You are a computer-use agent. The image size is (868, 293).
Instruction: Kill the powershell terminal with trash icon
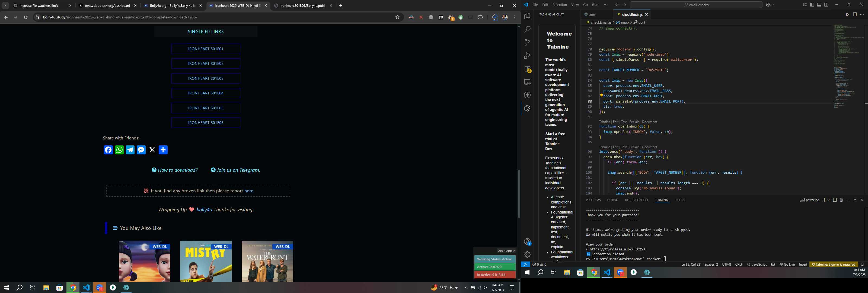coord(841,200)
